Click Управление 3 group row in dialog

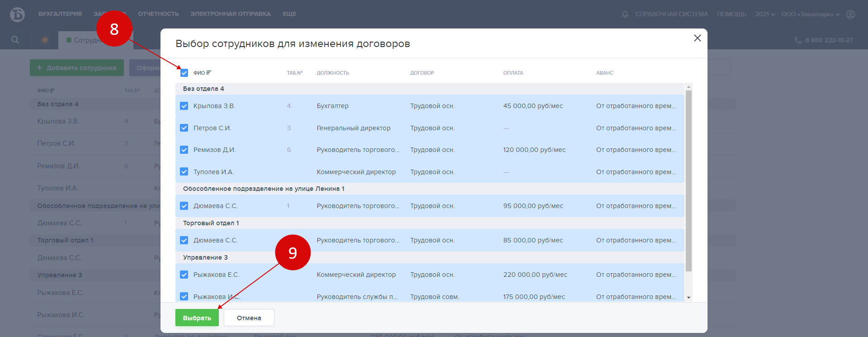point(430,257)
